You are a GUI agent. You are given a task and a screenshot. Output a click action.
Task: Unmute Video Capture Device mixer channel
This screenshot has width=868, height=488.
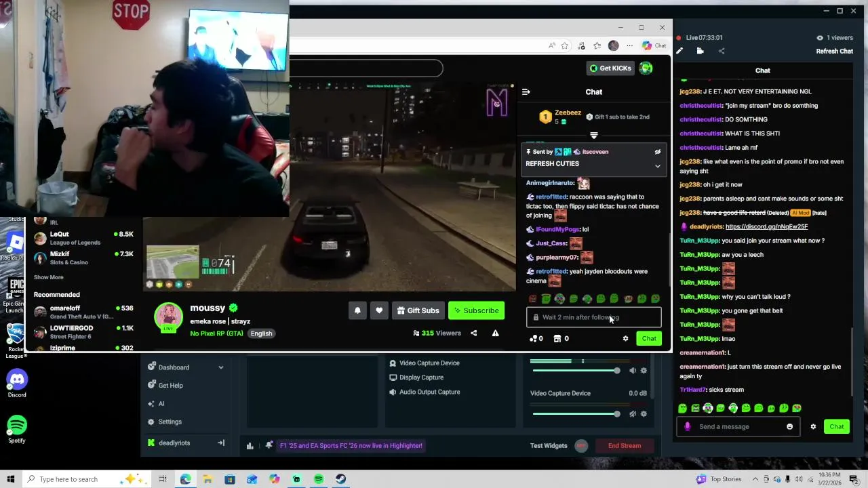coord(632,414)
